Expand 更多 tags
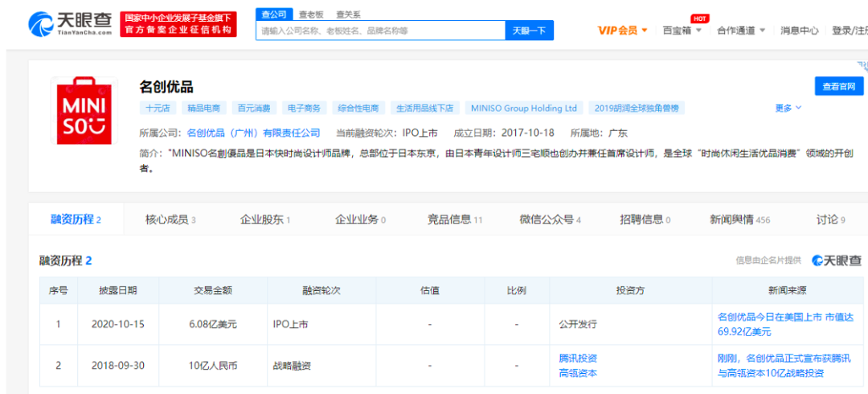 coord(788,108)
